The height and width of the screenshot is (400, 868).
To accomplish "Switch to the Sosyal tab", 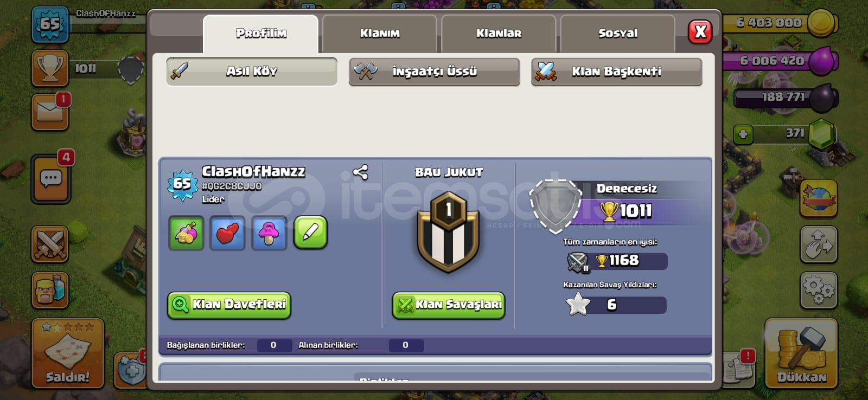I will point(618,34).
